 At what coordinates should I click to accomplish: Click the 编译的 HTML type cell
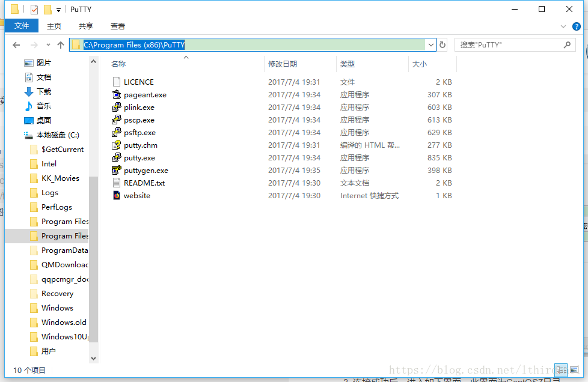[x=370, y=145]
